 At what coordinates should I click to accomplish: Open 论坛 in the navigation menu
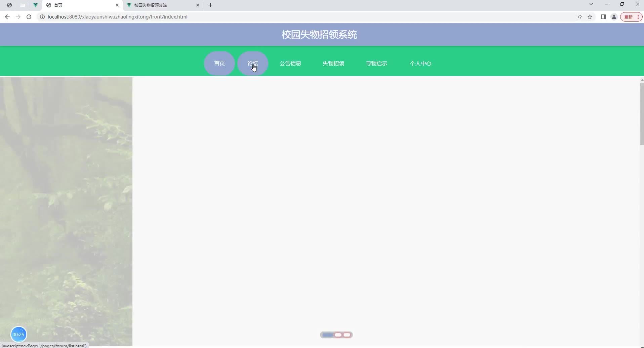coord(253,63)
